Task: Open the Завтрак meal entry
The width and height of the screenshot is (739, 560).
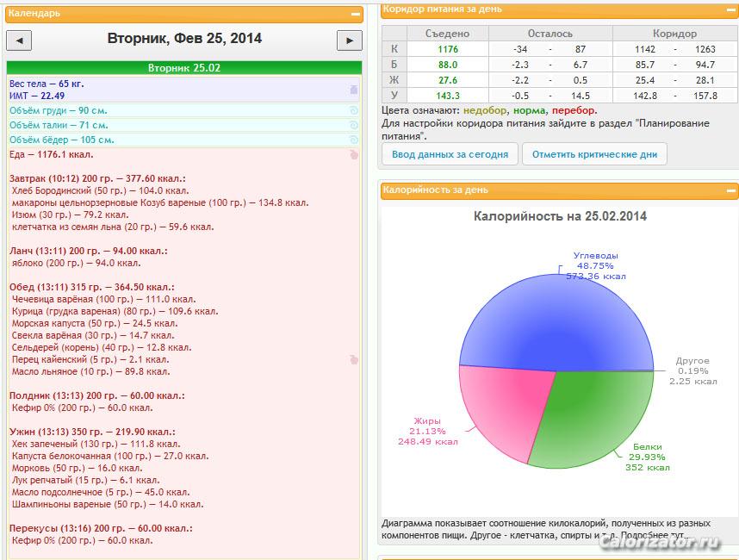Action: [97, 178]
